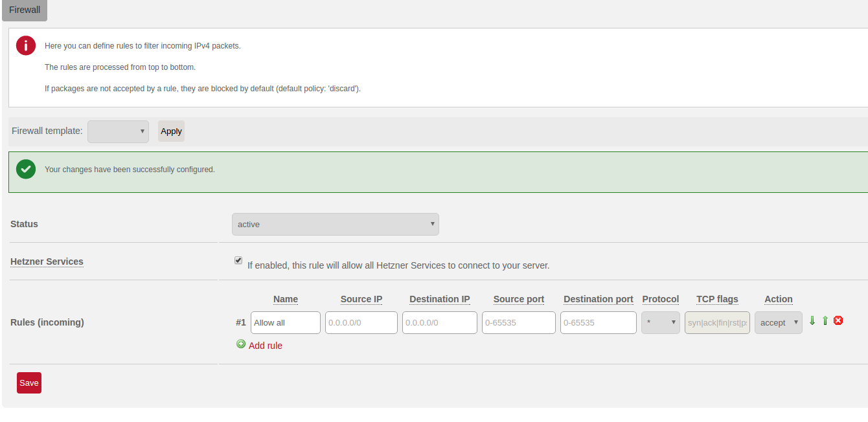
Task: Delete rule #1 with red X icon
Action: 838,320
